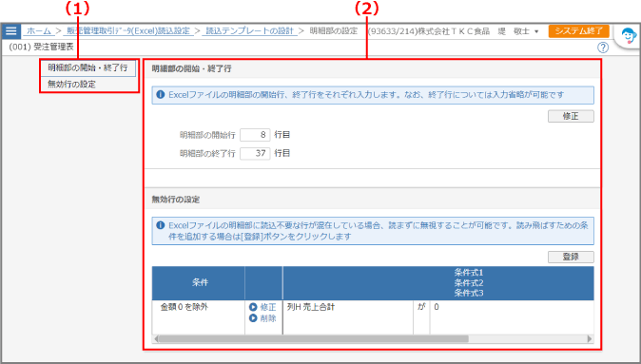Click 修正 link for 金額０を除外 row

[268, 307]
